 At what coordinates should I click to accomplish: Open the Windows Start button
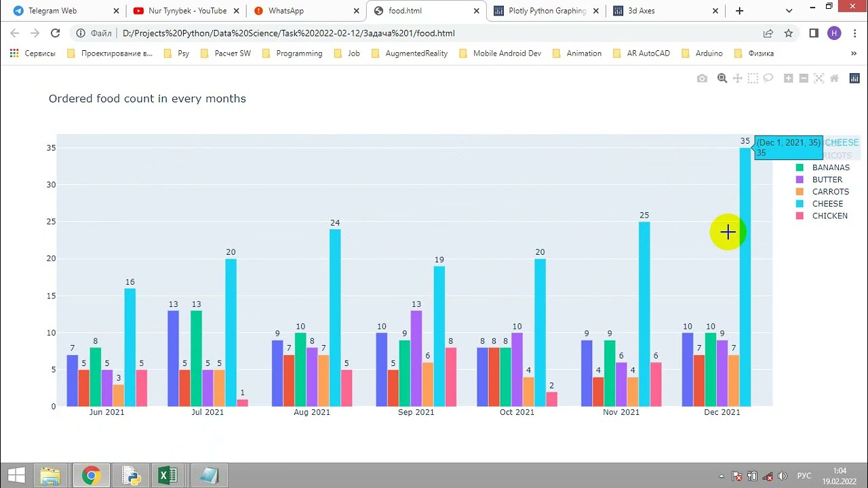pyautogui.click(x=16, y=475)
